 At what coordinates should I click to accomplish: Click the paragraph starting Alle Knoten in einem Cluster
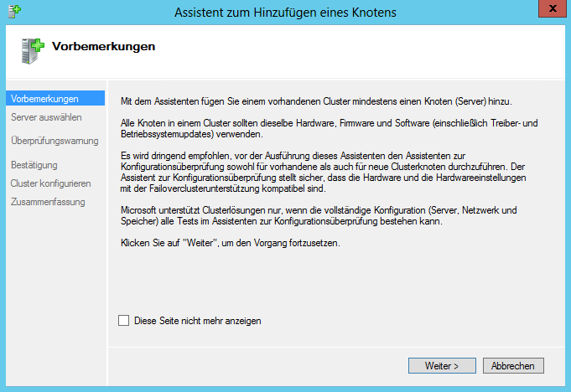point(330,128)
